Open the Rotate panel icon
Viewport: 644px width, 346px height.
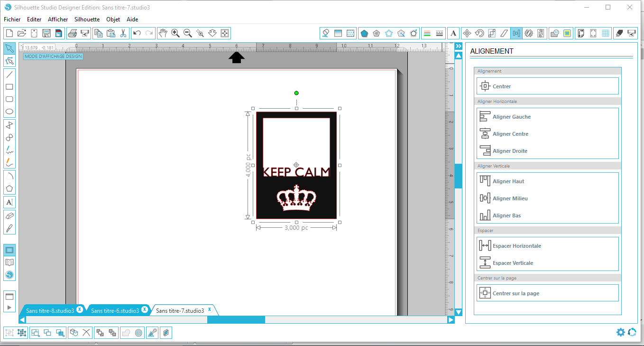point(479,33)
